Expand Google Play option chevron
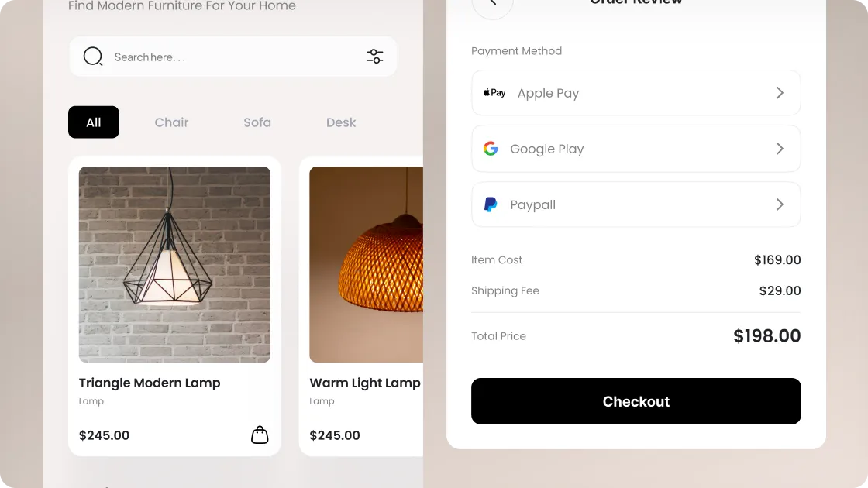 780,148
